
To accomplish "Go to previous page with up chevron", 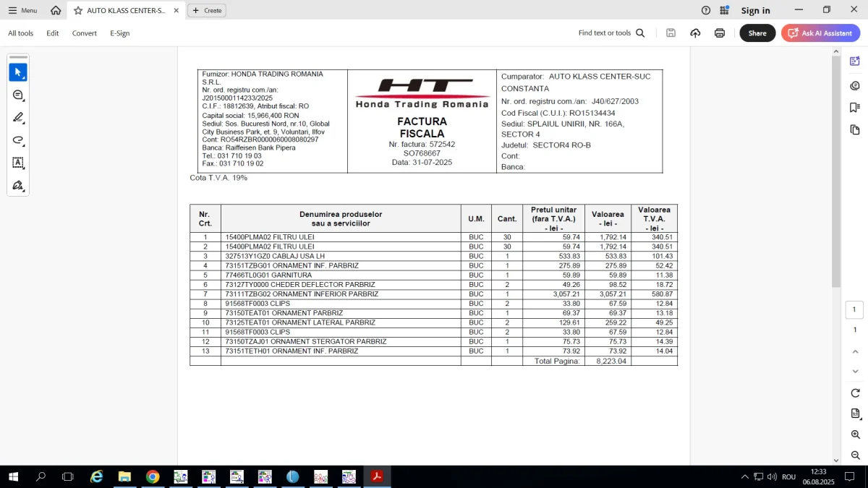I will pyautogui.click(x=855, y=351).
